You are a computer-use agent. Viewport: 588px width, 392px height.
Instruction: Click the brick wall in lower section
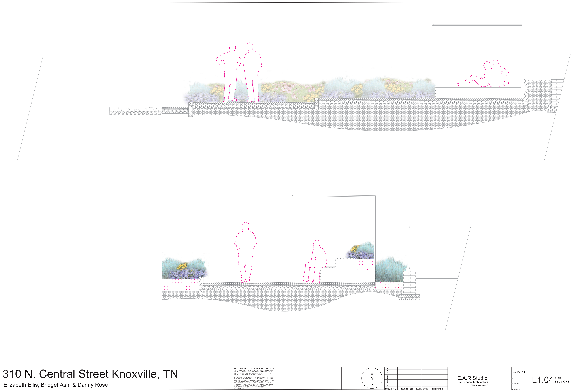pos(409,283)
